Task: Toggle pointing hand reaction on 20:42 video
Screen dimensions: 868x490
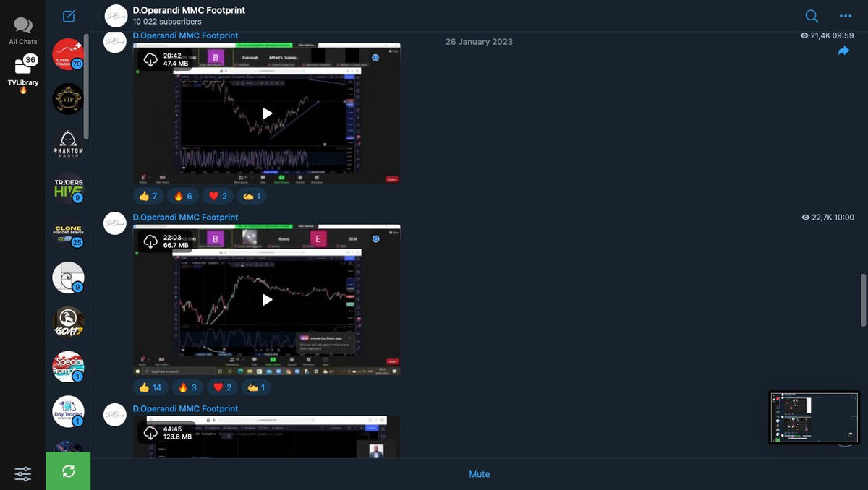Action: (x=253, y=196)
